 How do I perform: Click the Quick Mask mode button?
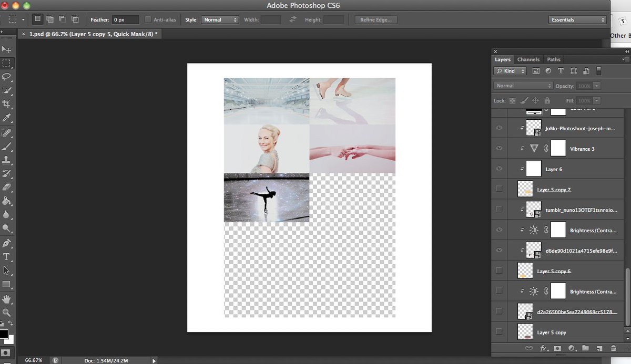(x=6, y=351)
